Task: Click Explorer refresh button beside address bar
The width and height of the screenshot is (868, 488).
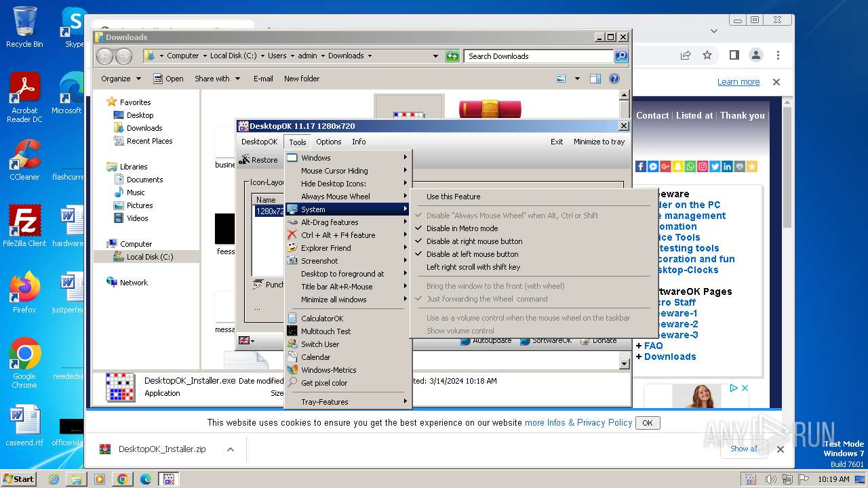Action: pos(452,56)
